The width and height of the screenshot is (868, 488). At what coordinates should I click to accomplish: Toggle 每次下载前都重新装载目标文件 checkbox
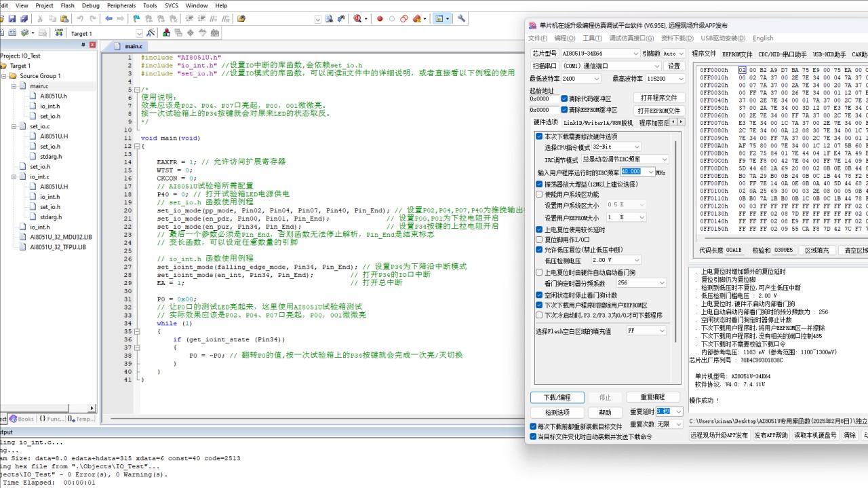[533, 426]
